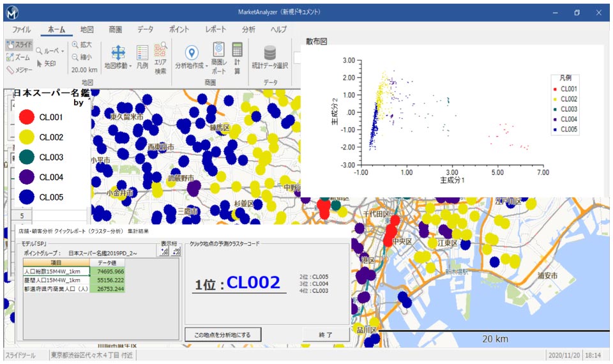Click the 浦安市 map label
This screenshot has width=613, height=364.
(x=547, y=275)
